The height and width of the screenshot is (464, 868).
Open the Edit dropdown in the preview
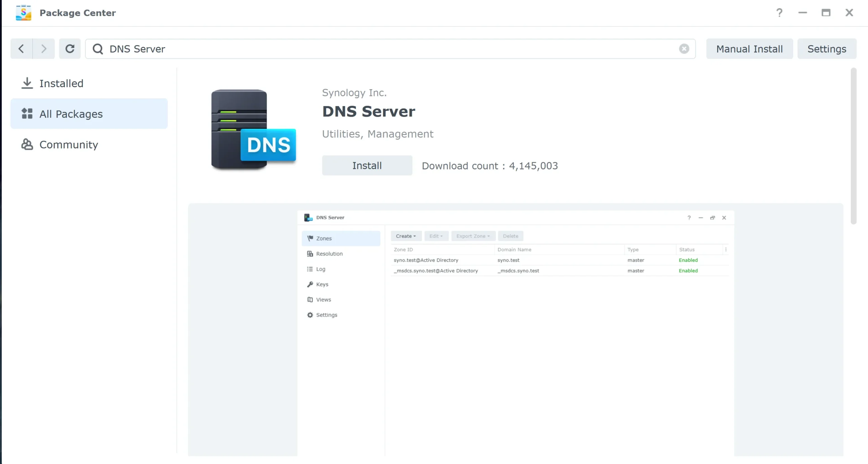tap(436, 236)
